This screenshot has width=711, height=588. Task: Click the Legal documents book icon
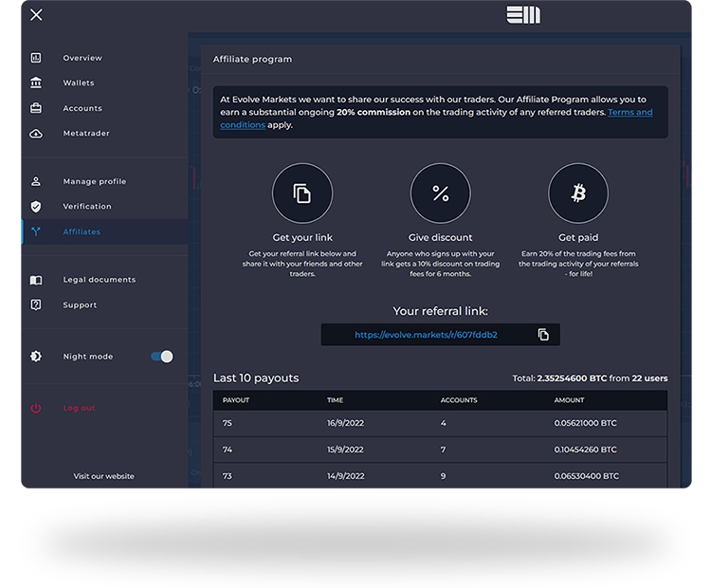coord(36,280)
